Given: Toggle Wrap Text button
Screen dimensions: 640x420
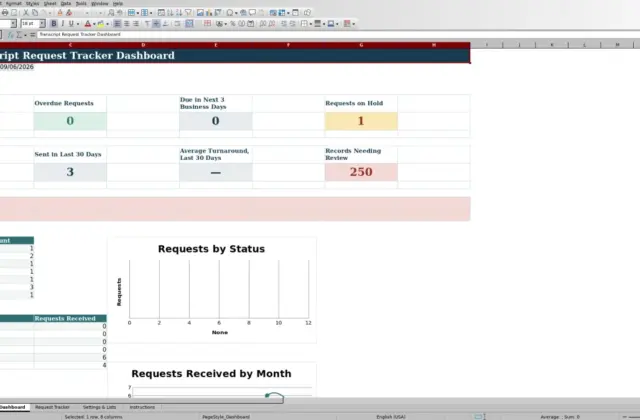Looking at the screenshot, I should pyautogui.click(x=177, y=23).
